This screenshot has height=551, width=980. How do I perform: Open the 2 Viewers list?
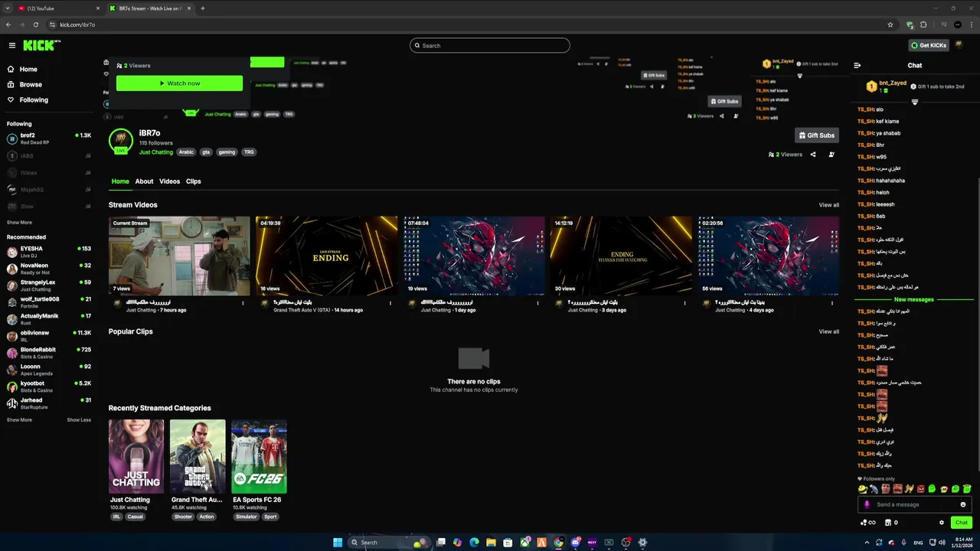point(786,155)
